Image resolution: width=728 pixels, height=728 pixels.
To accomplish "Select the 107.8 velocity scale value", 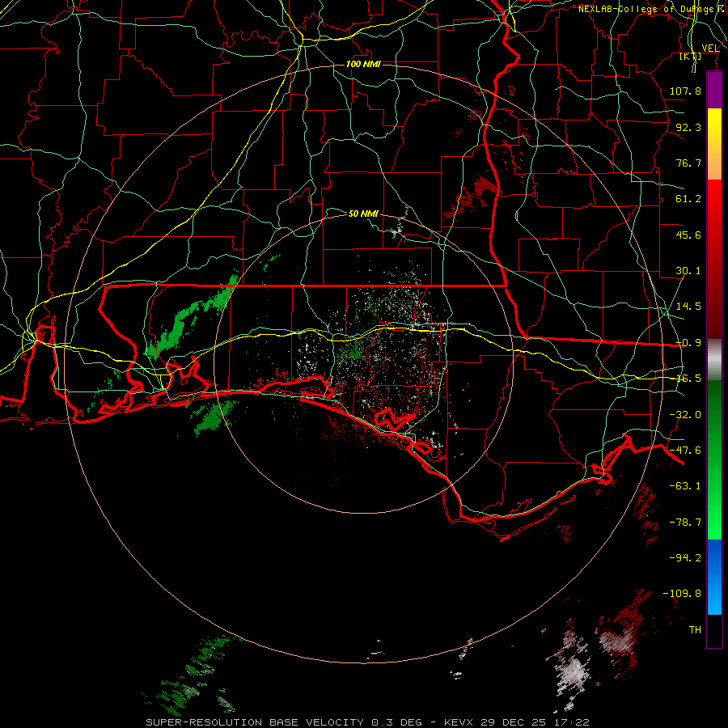I will 685,91.
